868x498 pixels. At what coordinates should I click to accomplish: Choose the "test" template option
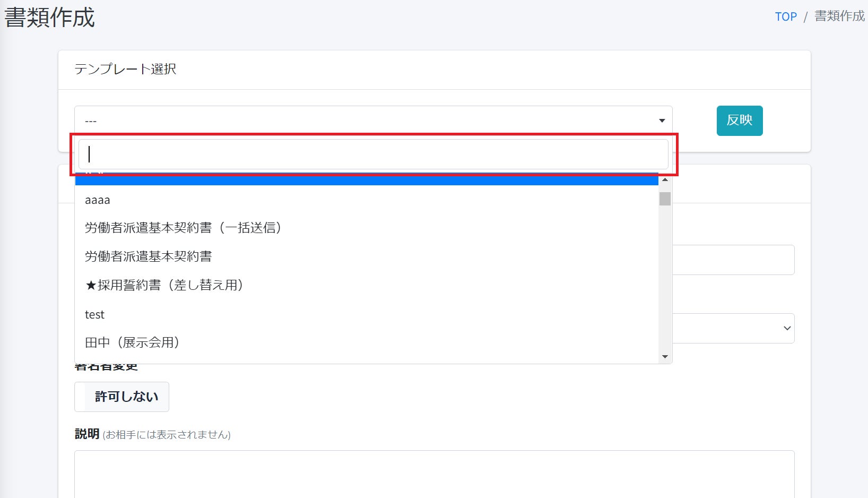[x=95, y=314]
